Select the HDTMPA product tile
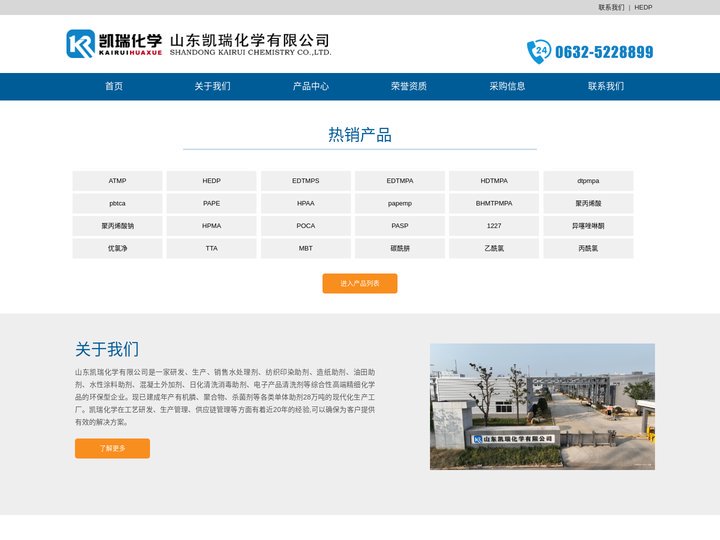This screenshot has height=540, width=720. pos(494,181)
